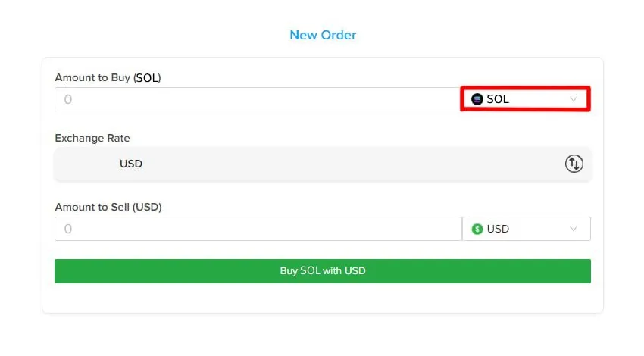
Task: Click the Amount to Sell (USD) label
Action: click(108, 207)
